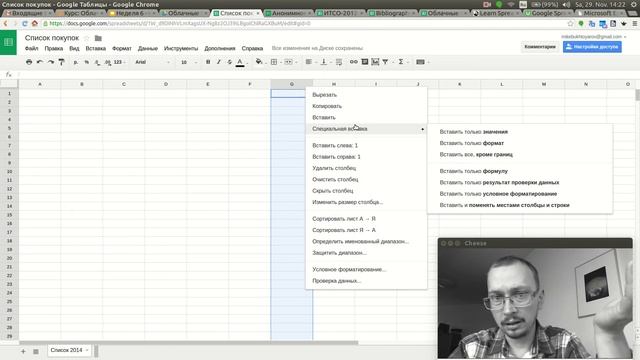Open the Файл menu
The width and height of the screenshot is (640, 360).
click(x=31, y=48)
